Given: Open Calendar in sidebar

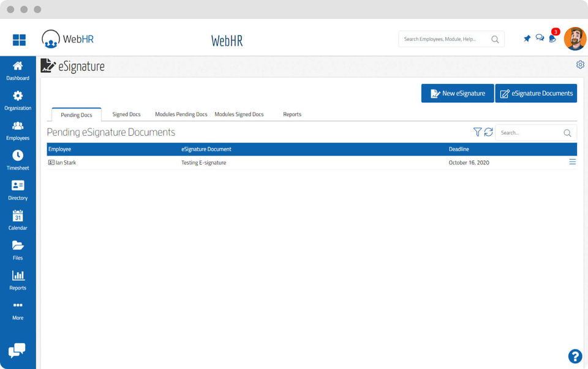Looking at the screenshot, I should 18,221.
